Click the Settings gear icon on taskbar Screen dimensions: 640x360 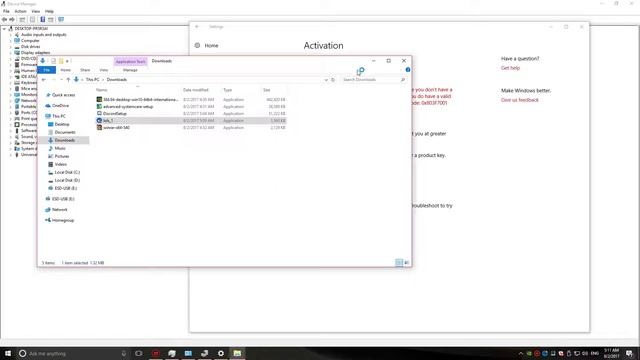(221, 353)
